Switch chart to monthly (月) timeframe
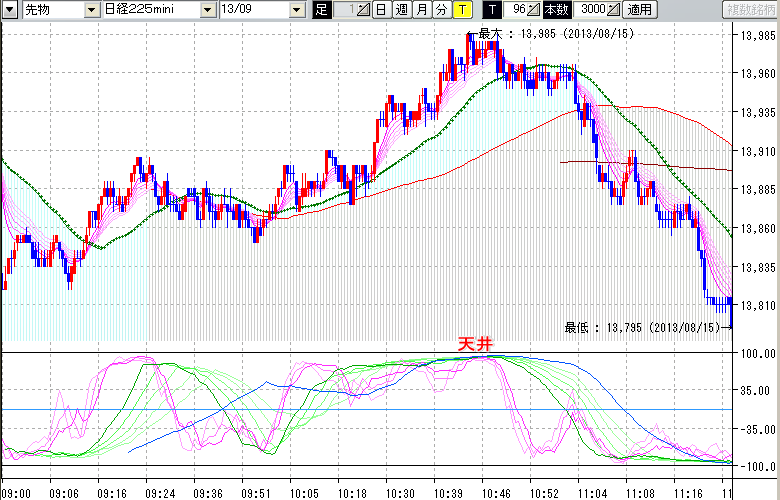 (422, 10)
